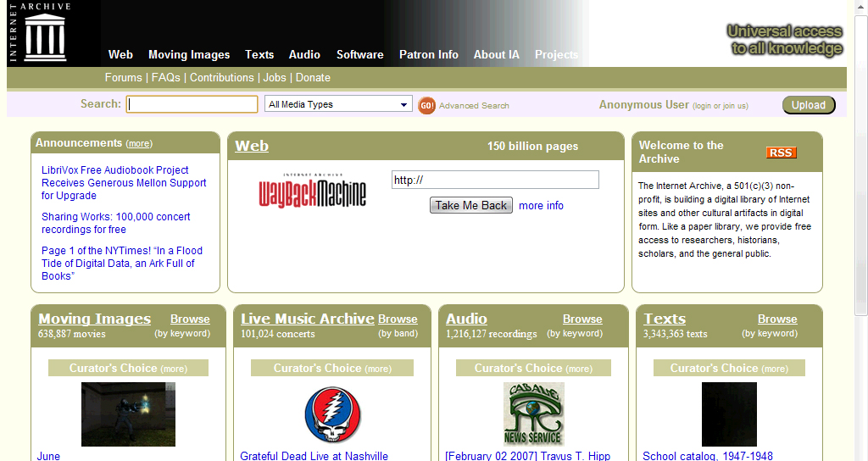
Task: Open School catalog, 1947-1948 link
Action: tap(708, 455)
